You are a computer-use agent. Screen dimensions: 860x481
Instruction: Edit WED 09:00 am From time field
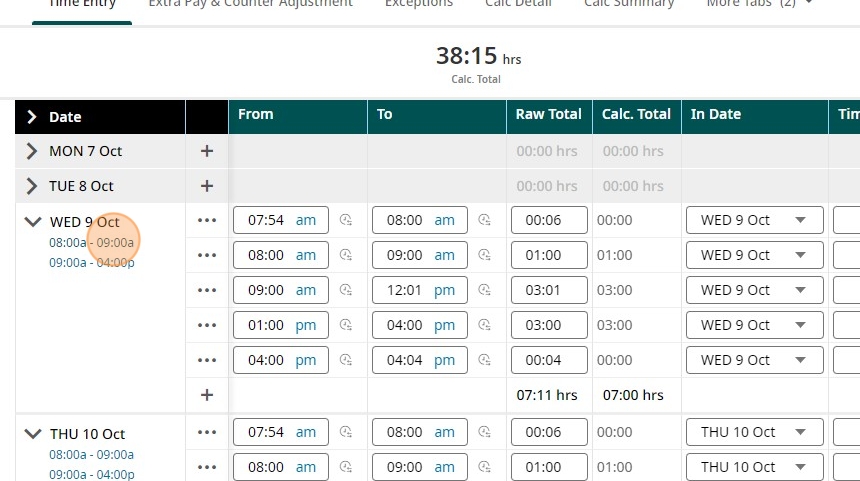267,290
